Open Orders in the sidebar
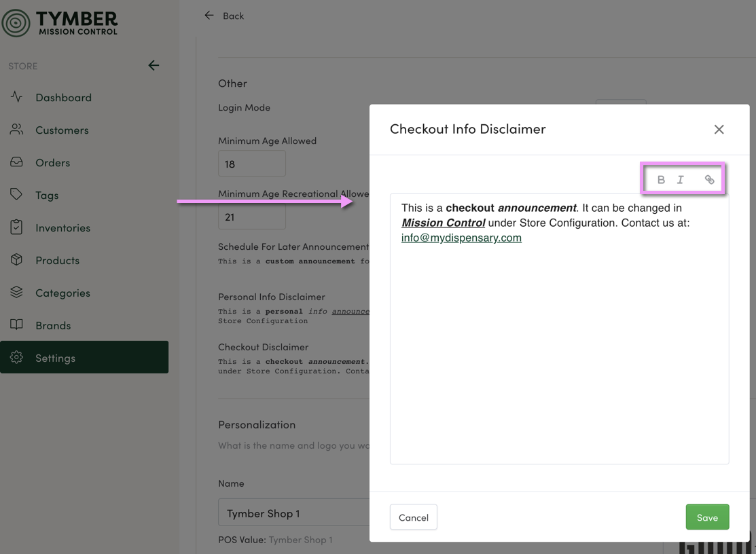Image resolution: width=756 pixels, height=554 pixels. 53,163
